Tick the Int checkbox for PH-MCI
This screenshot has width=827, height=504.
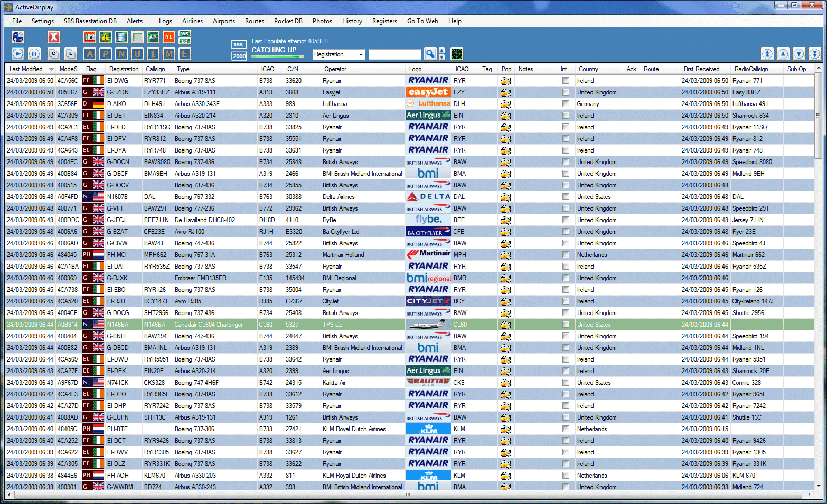tap(566, 255)
